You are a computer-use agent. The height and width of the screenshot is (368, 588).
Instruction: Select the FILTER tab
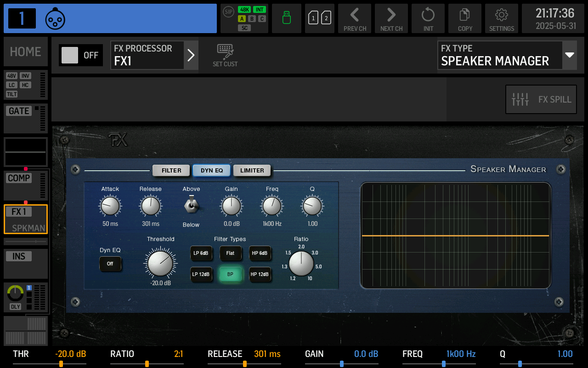pos(171,170)
